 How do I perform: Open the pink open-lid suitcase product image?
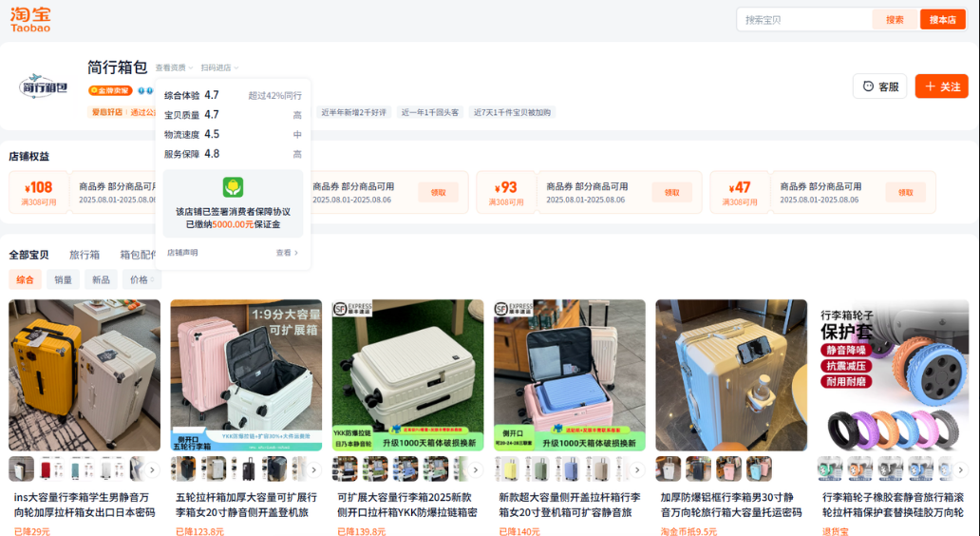[x=570, y=374]
